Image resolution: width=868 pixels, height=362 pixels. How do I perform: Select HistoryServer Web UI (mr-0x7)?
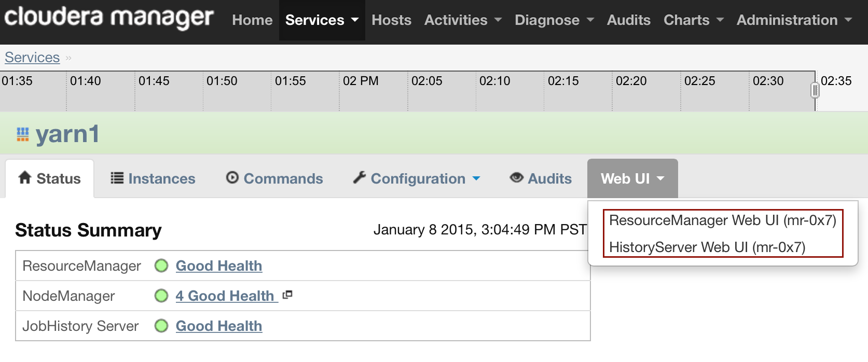tap(707, 247)
